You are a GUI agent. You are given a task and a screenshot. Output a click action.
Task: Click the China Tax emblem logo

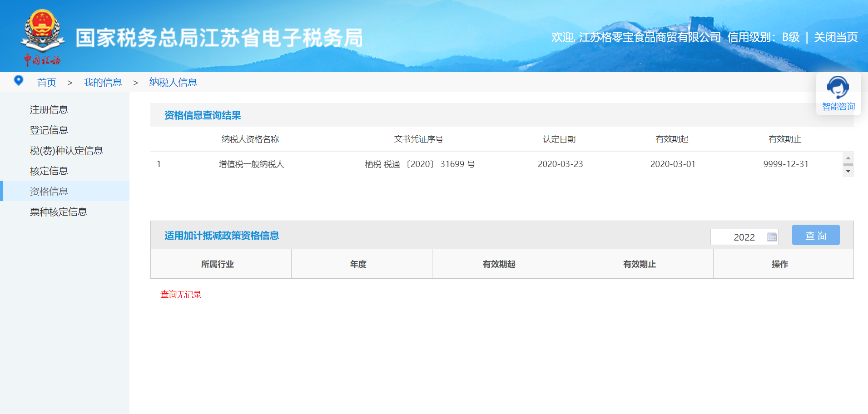click(42, 37)
